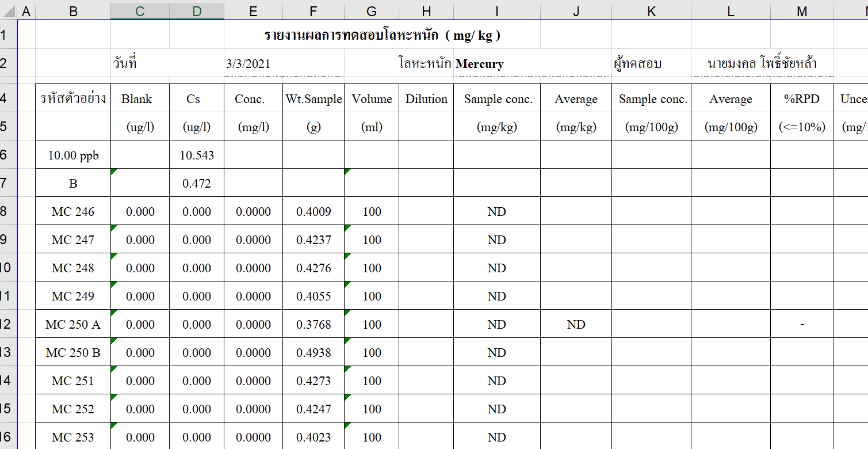This screenshot has height=449, width=868.
Task: Select column L header
Action: point(731,11)
